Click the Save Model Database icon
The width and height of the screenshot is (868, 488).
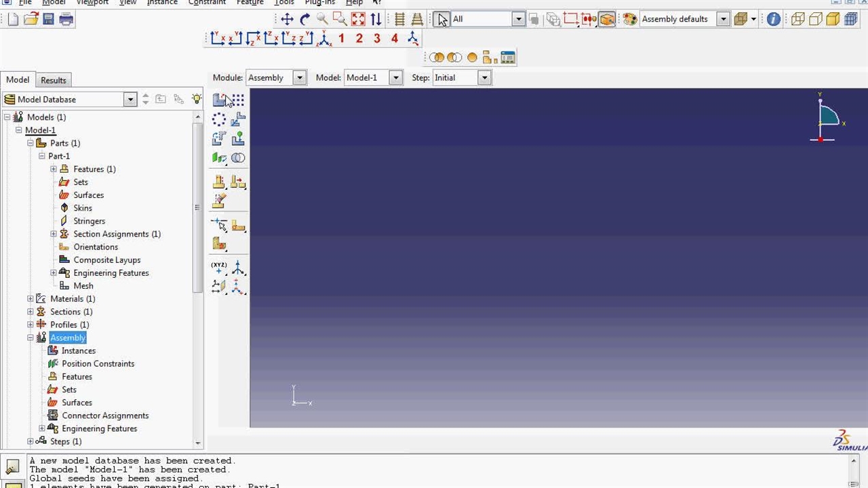[x=48, y=19]
